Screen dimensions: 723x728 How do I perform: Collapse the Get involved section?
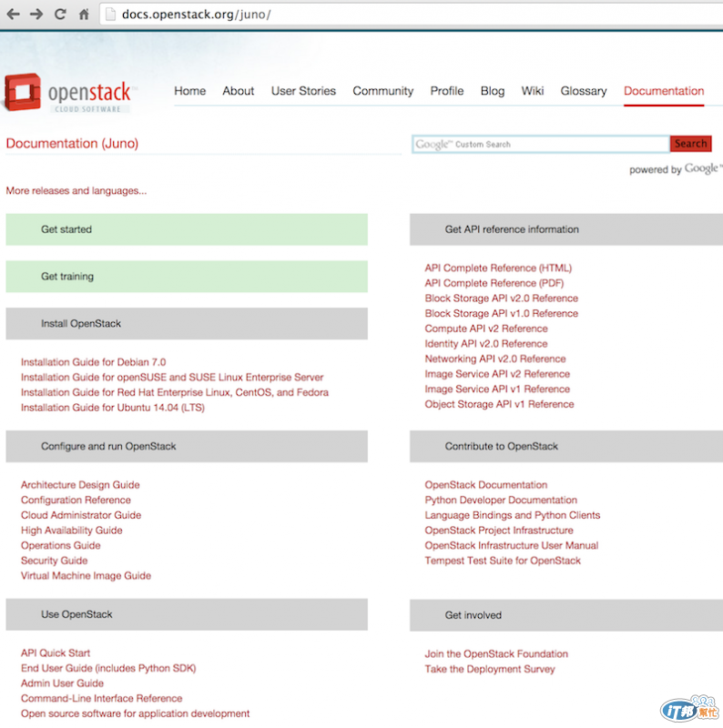tap(566, 615)
